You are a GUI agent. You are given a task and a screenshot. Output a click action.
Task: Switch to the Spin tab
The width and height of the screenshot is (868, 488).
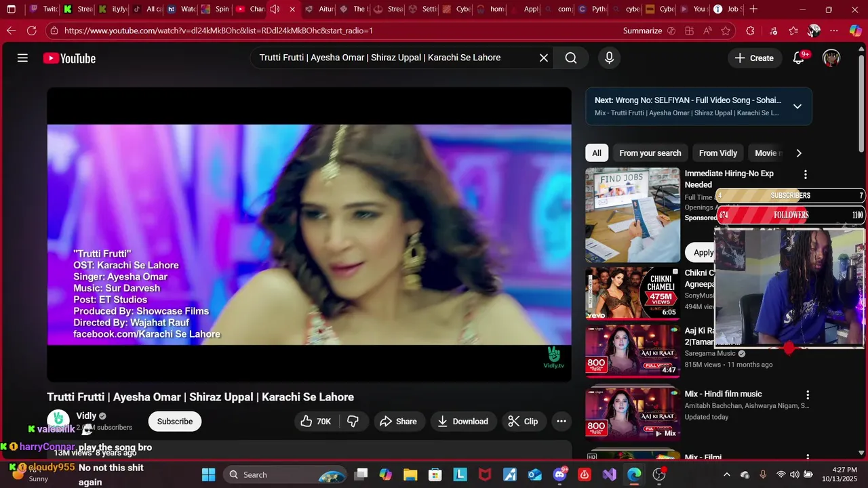pyautogui.click(x=215, y=9)
